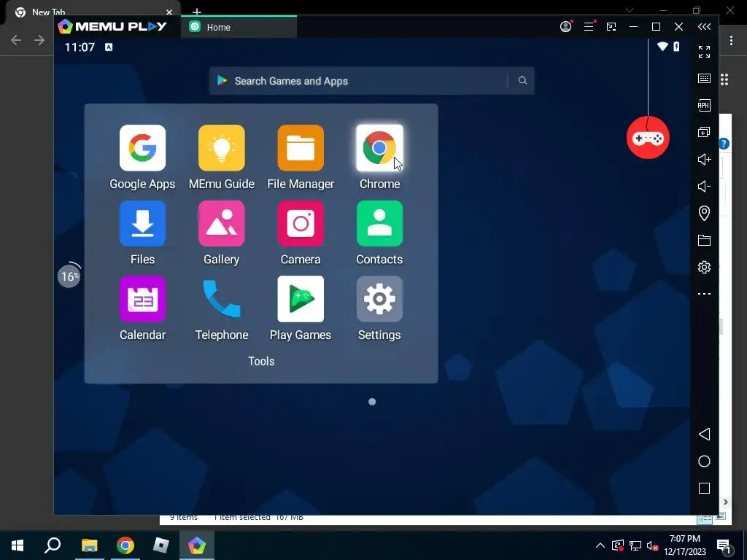Go back in the browser window
This screenshot has width=747, height=560.
tap(16, 40)
